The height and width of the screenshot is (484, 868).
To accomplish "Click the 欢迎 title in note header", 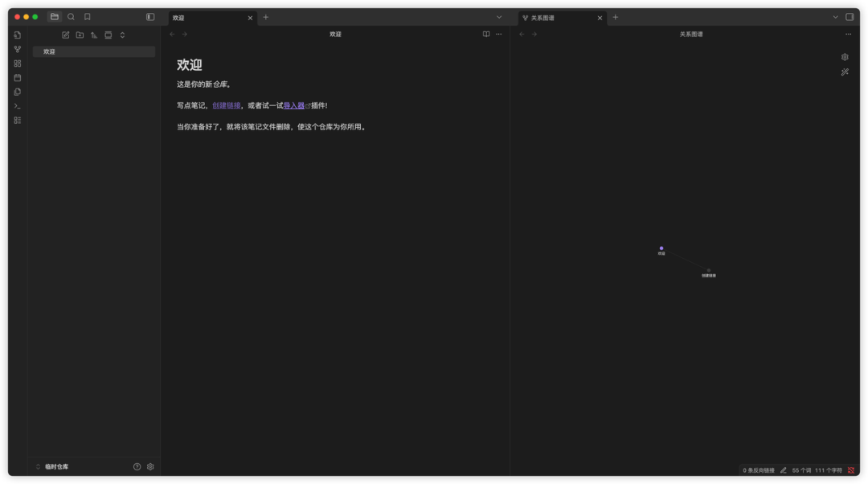I will point(335,35).
